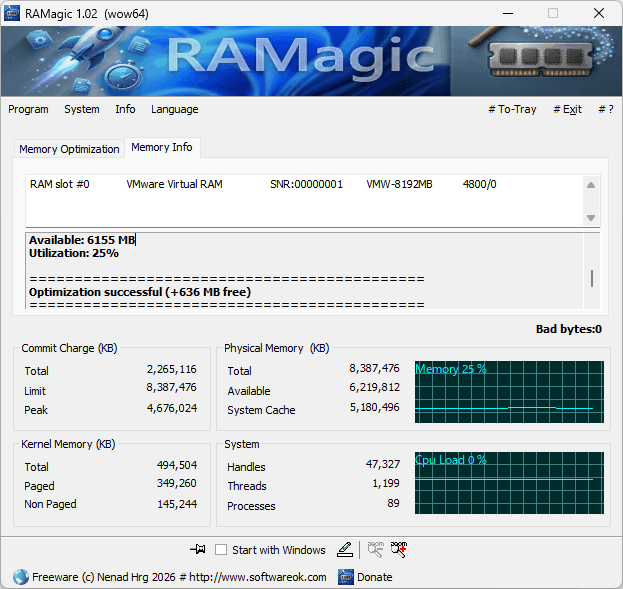Click the RAM slot list scroll-up arrow

pyautogui.click(x=591, y=185)
